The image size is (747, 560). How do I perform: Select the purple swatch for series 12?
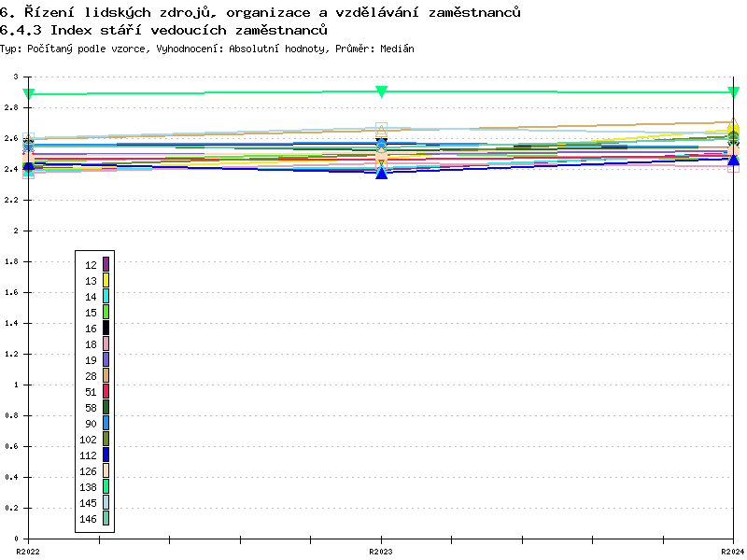(106, 264)
